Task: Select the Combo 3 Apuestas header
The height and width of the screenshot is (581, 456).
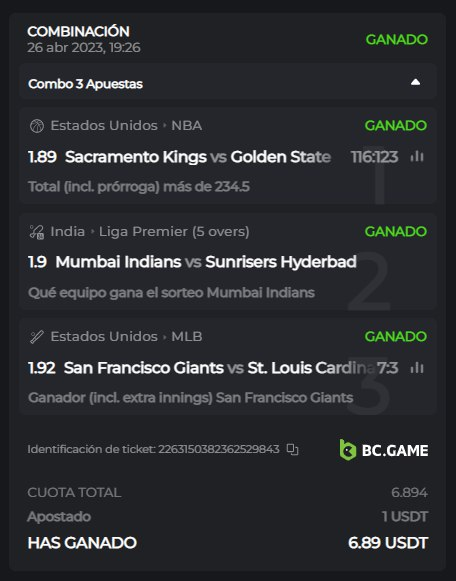Action: (228, 82)
